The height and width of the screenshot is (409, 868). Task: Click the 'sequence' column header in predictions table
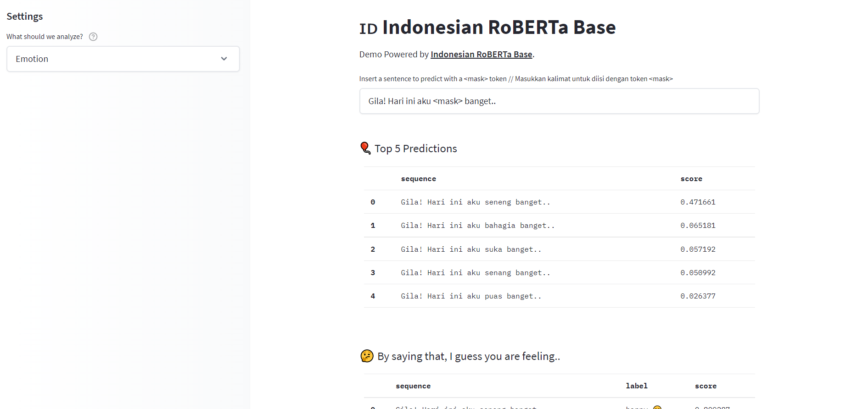[x=418, y=179]
